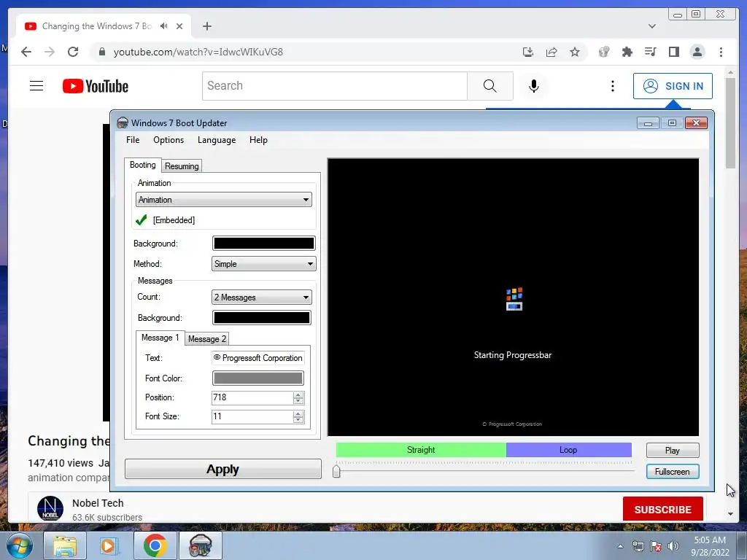Click the Fullscreen button
This screenshot has height=560, width=747.
coord(672,472)
